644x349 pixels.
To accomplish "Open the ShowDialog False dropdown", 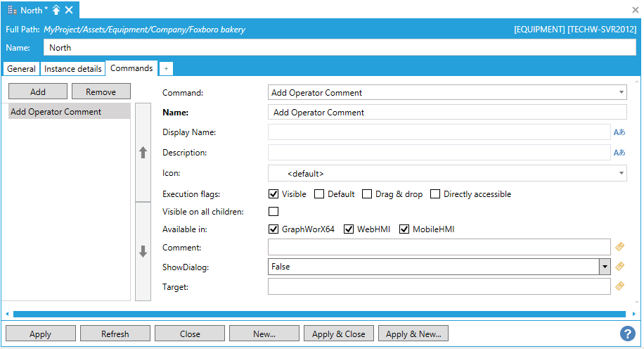I will [x=604, y=267].
